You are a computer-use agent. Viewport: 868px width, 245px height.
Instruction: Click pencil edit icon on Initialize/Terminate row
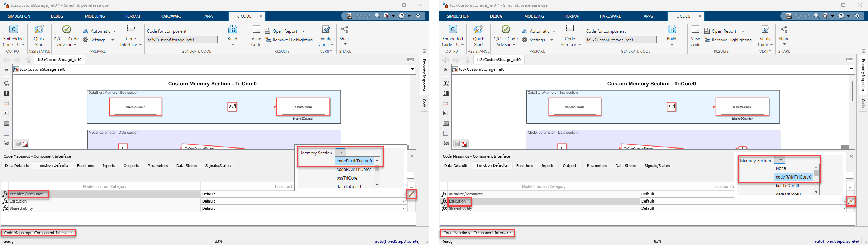point(412,194)
